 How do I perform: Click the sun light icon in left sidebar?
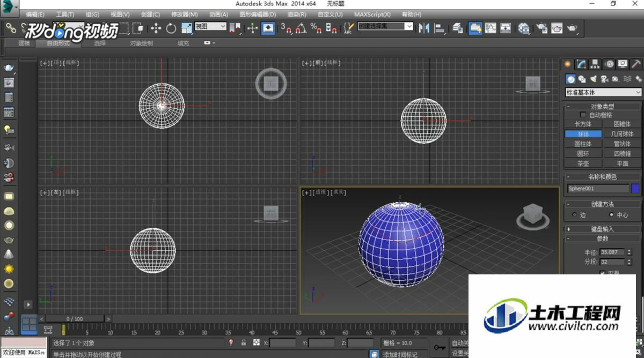[9, 268]
